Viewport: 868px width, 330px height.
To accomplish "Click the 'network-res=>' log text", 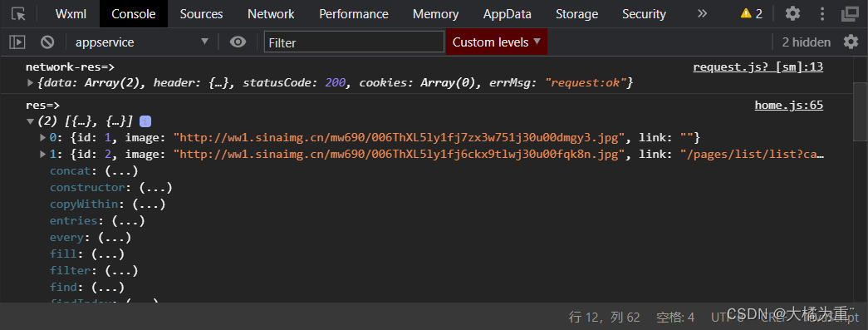I will (x=70, y=67).
